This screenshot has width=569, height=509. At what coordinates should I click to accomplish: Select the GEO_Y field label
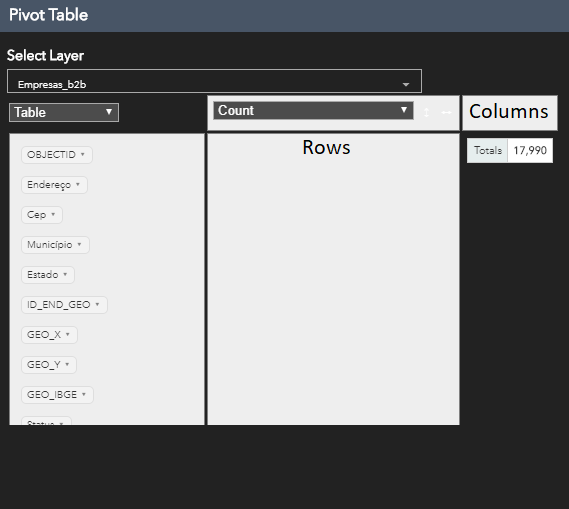pyautogui.click(x=44, y=365)
